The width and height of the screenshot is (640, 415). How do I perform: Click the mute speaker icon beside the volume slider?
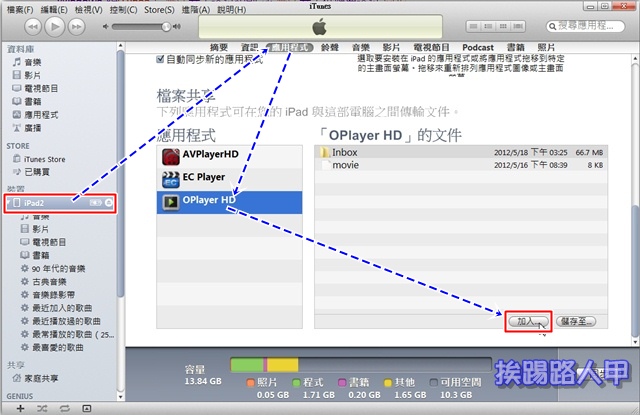(106, 27)
